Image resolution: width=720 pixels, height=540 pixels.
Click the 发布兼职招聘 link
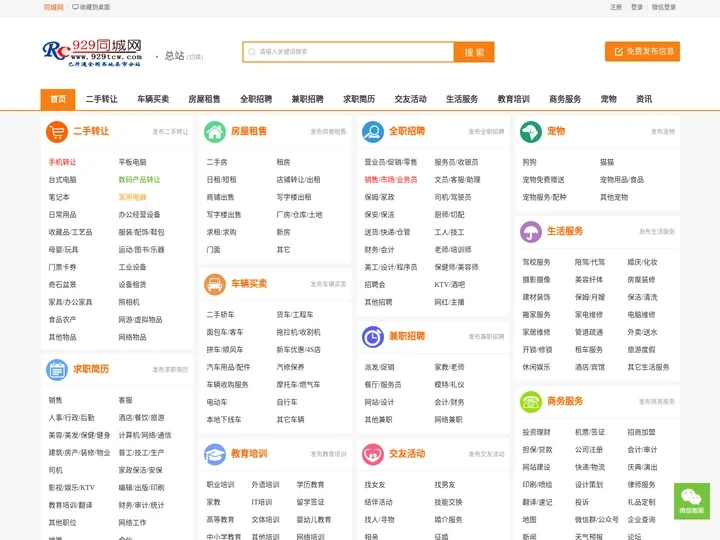click(x=486, y=337)
